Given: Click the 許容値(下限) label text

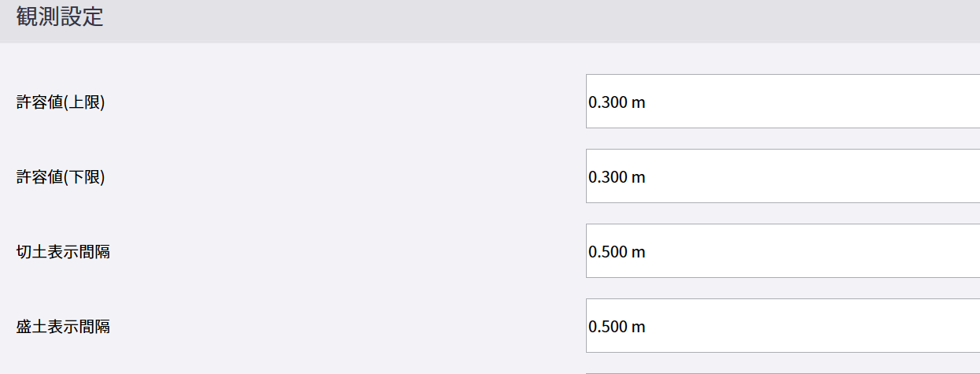Looking at the screenshot, I should [x=61, y=177].
